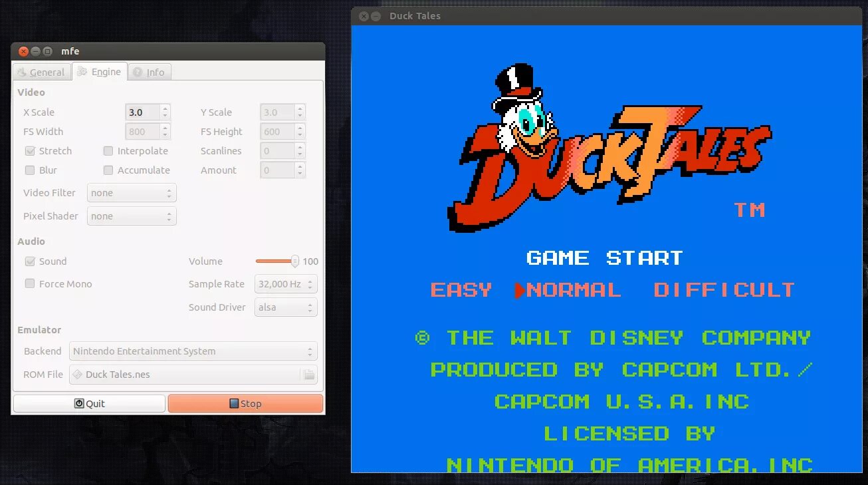Click the EASY difficulty text
The height and width of the screenshot is (485, 868).
pyautogui.click(x=461, y=290)
